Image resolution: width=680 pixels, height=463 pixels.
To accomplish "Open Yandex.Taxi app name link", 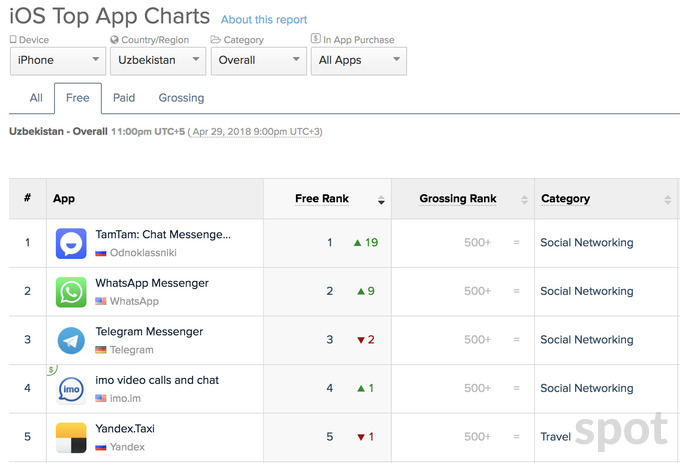I will point(125,429).
